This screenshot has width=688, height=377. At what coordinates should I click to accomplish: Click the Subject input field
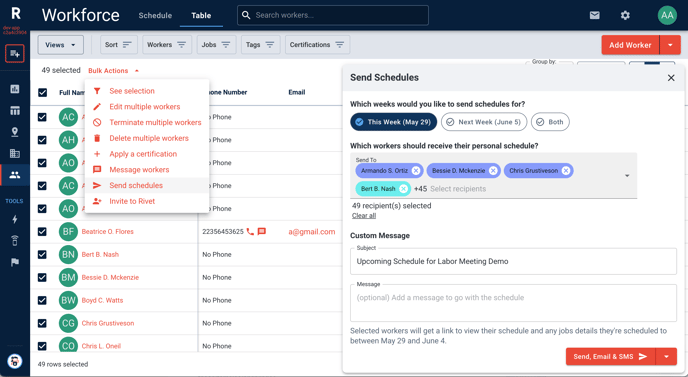[513, 261]
